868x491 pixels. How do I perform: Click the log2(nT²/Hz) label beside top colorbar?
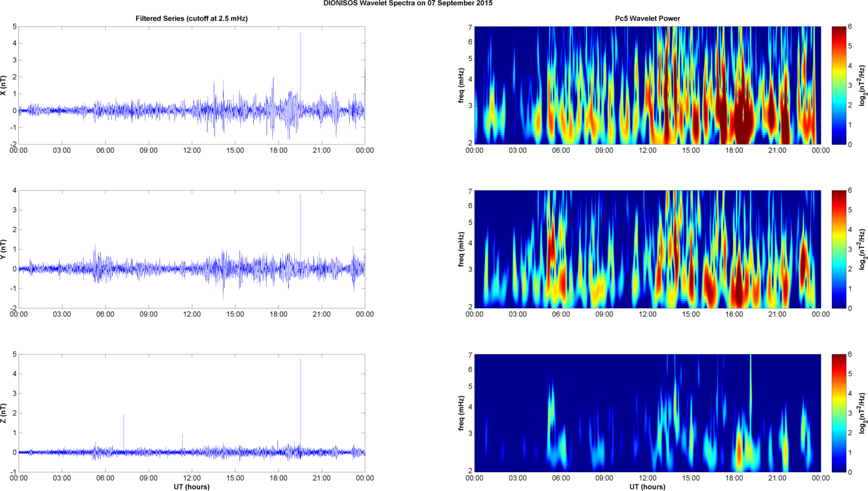(862, 85)
